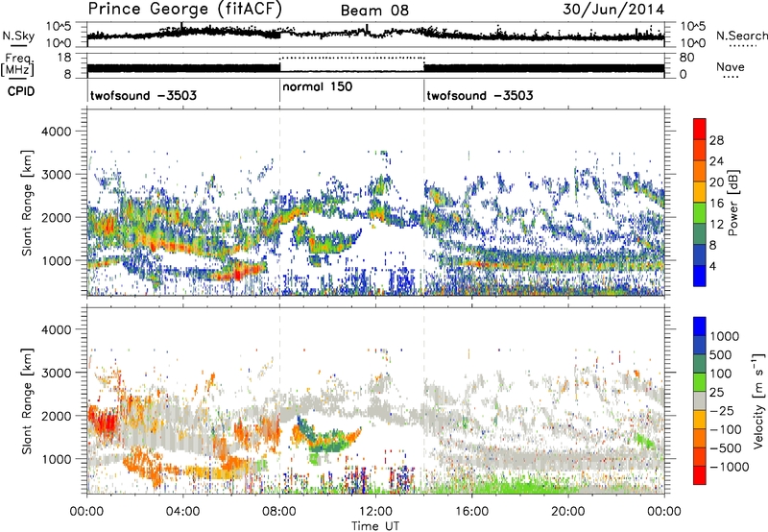Click the "3000" range tick on power panel
This screenshot has height=532, width=768.
pyautogui.click(x=56, y=175)
